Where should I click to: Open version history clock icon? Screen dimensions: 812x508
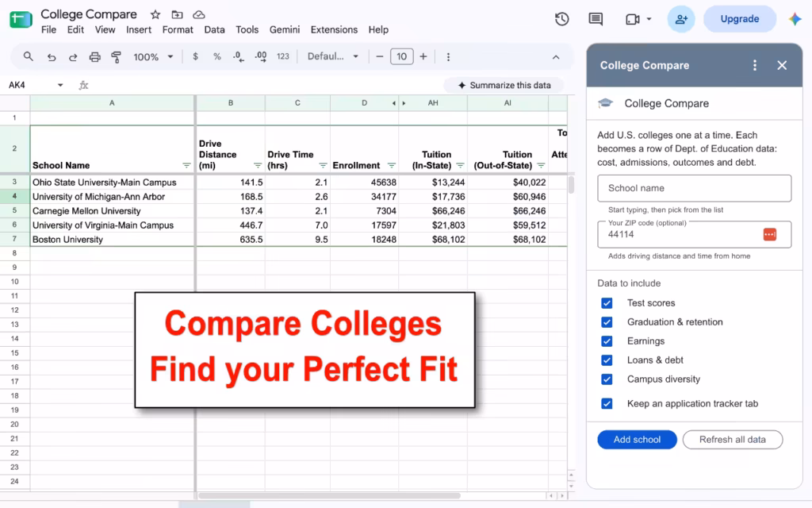(x=562, y=19)
